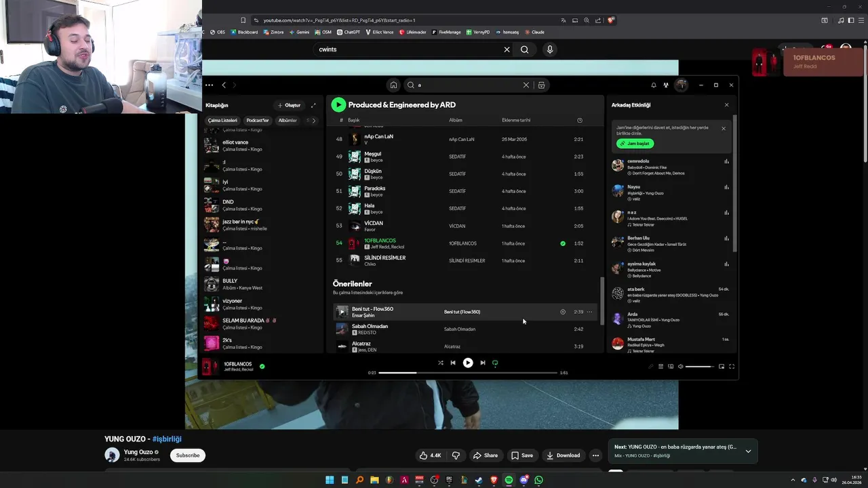Screen dimensions: 868x488
Task: Dislike the YouTube video
Action: pos(456,455)
